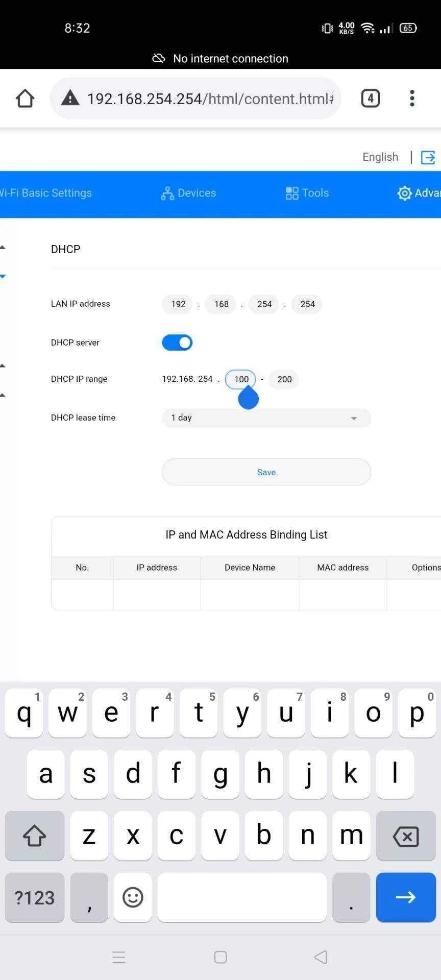This screenshot has width=441, height=980.
Task: Open the Tools tab
Action: coord(307,193)
